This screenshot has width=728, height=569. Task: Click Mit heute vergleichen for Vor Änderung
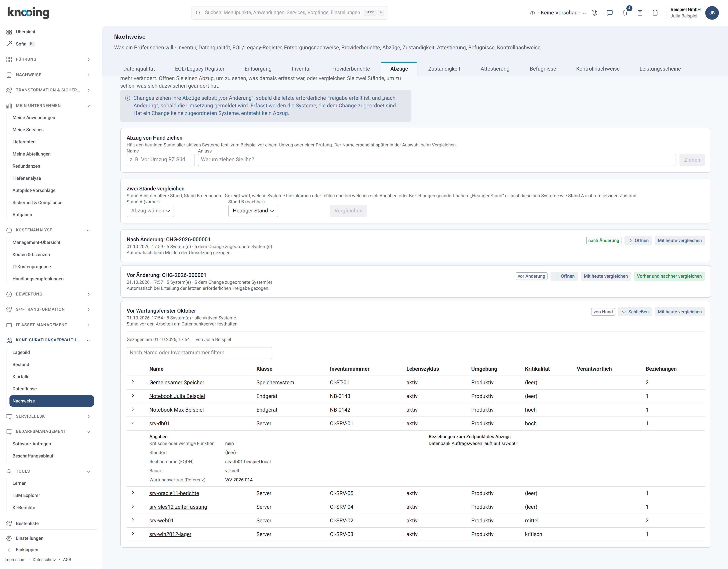(x=606, y=276)
